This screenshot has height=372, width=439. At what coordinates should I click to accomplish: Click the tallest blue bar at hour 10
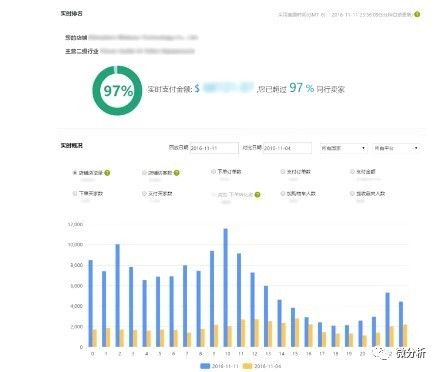tap(226, 288)
